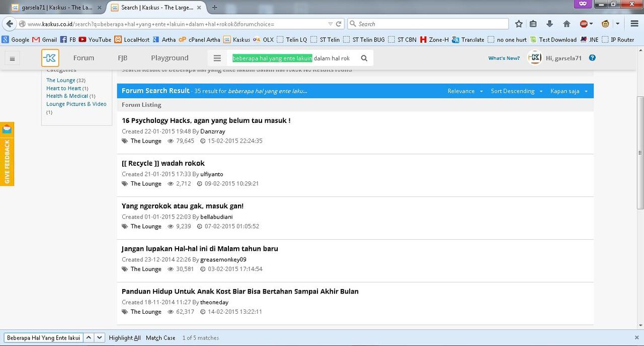Open the Danzrray author profile
This screenshot has height=346, width=644.
click(213, 131)
